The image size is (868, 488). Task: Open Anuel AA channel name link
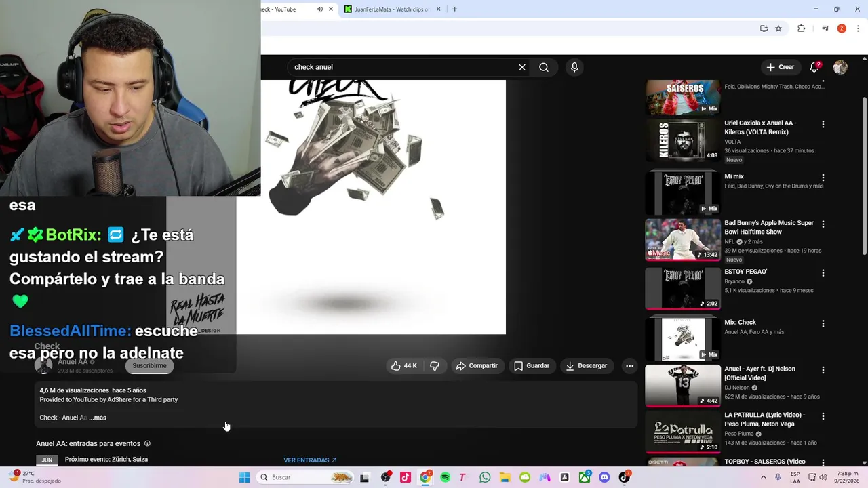pos(73,362)
